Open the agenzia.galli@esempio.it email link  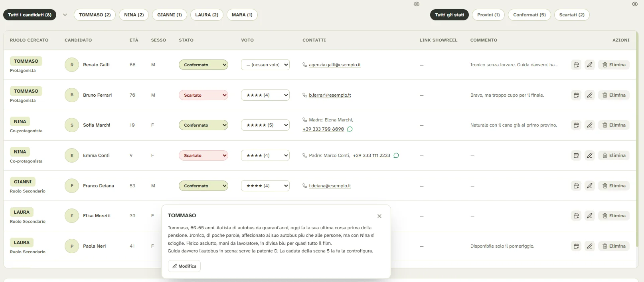pyautogui.click(x=335, y=65)
